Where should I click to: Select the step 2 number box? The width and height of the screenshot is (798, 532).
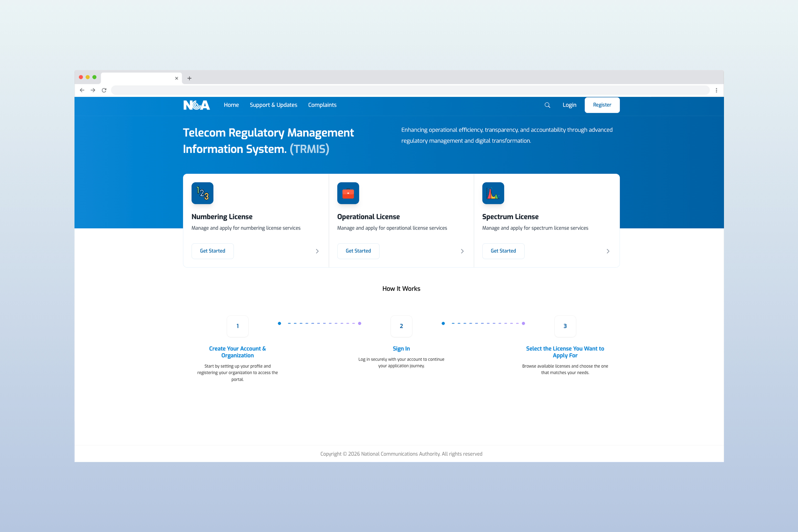(x=401, y=326)
